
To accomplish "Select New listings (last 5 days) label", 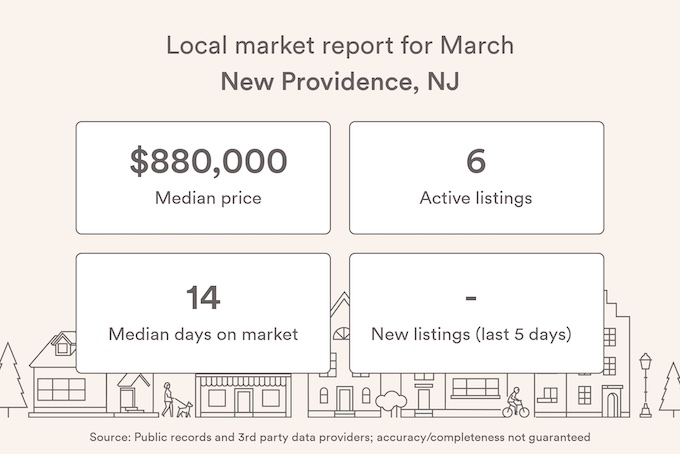I will click(x=471, y=334).
